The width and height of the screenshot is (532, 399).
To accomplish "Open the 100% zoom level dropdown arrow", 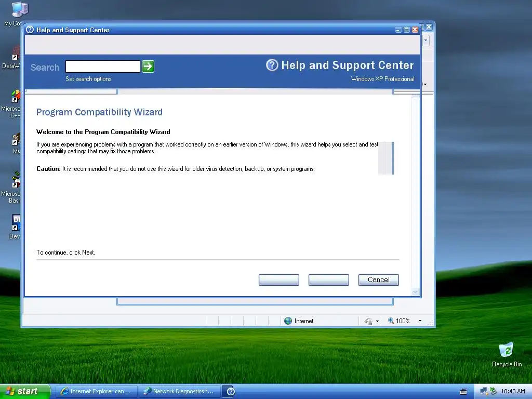I will click(x=420, y=321).
